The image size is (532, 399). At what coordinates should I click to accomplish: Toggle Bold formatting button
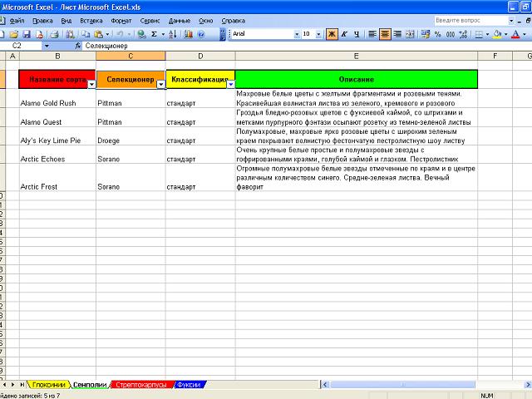click(x=332, y=34)
